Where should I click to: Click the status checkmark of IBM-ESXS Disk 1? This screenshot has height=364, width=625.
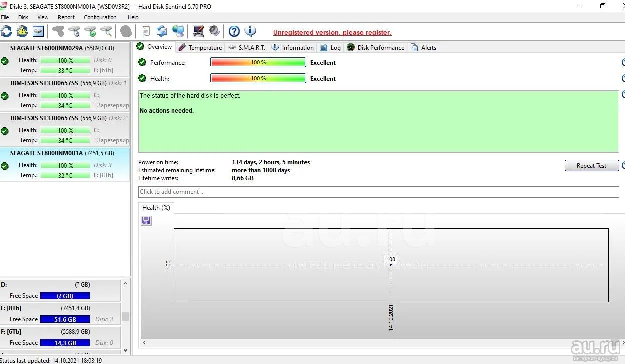click(x=5, y=96)
